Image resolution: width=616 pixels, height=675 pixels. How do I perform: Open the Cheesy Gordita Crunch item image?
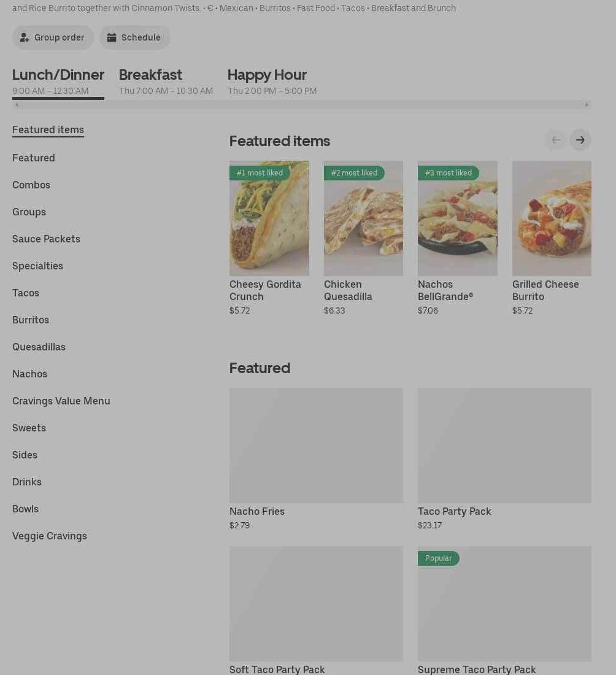269,218
